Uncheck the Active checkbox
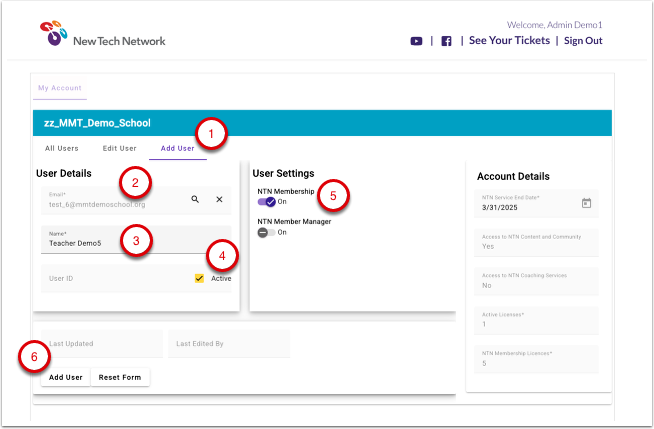The width and height of the screenshot is (654, 429). (200, 278)
